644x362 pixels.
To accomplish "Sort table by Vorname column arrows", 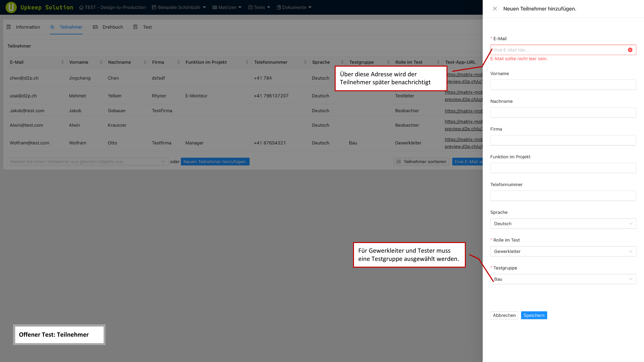I will [x=101, y=62].
